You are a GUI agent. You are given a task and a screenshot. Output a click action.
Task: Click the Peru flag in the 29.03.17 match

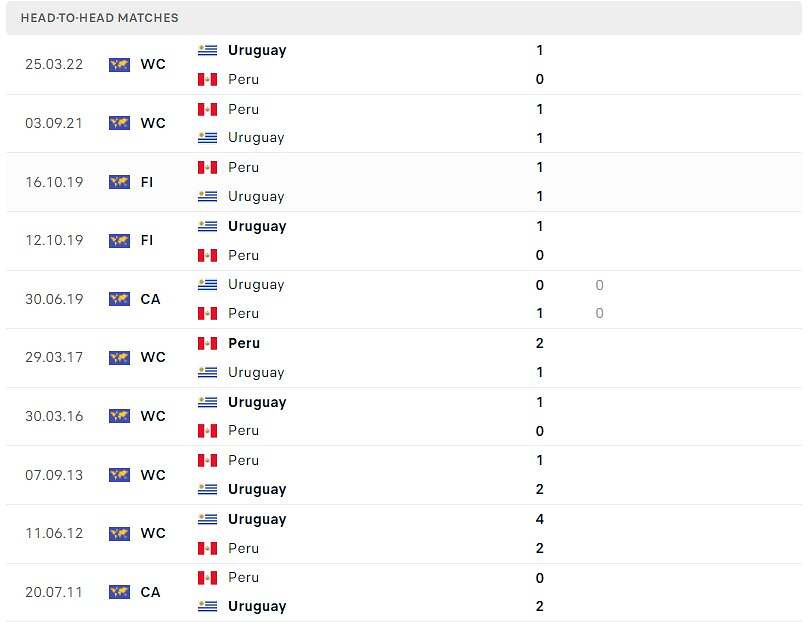point(207,344)
